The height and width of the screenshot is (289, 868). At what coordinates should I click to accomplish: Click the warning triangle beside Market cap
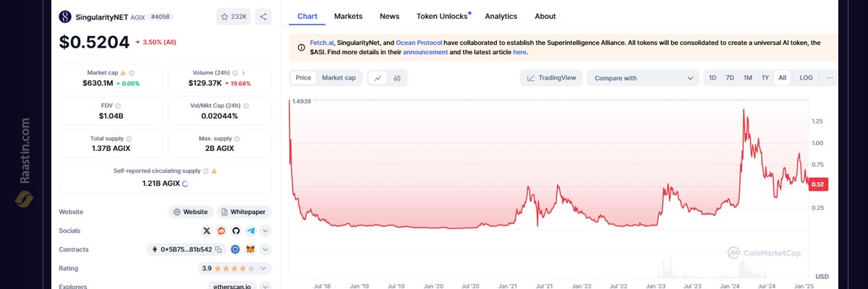coord(123,73)
